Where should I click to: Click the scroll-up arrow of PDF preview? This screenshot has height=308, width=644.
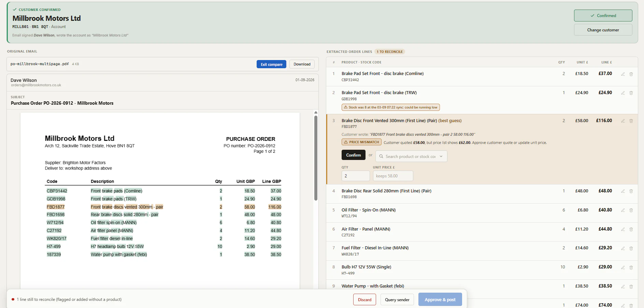pyautogui.click(x=316, y=112)
